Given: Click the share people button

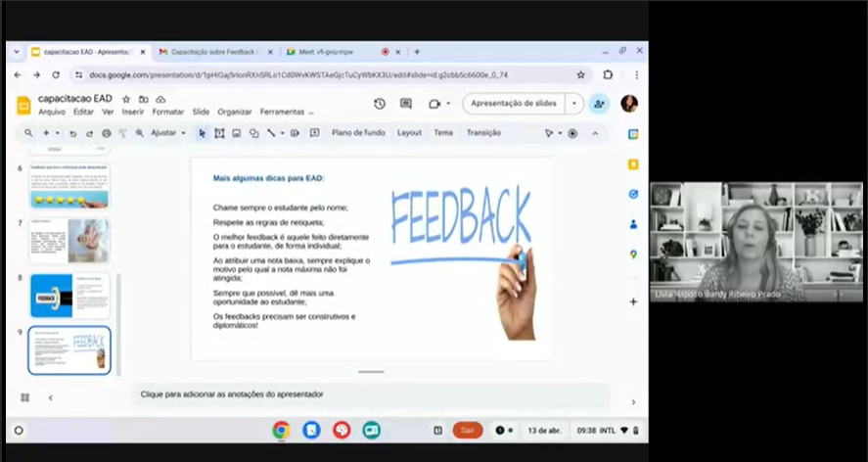Looking at the screenshot, I should click(x=599, y=104).
